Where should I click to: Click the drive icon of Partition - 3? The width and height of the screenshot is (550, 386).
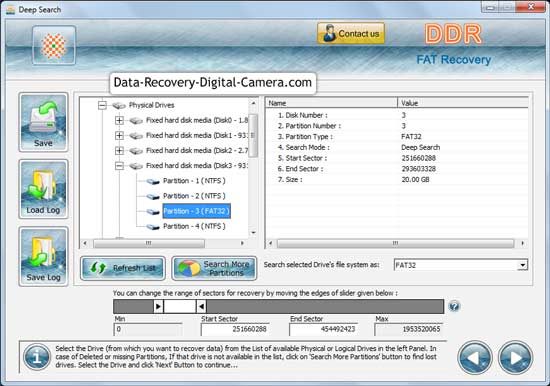coord(153,212)
